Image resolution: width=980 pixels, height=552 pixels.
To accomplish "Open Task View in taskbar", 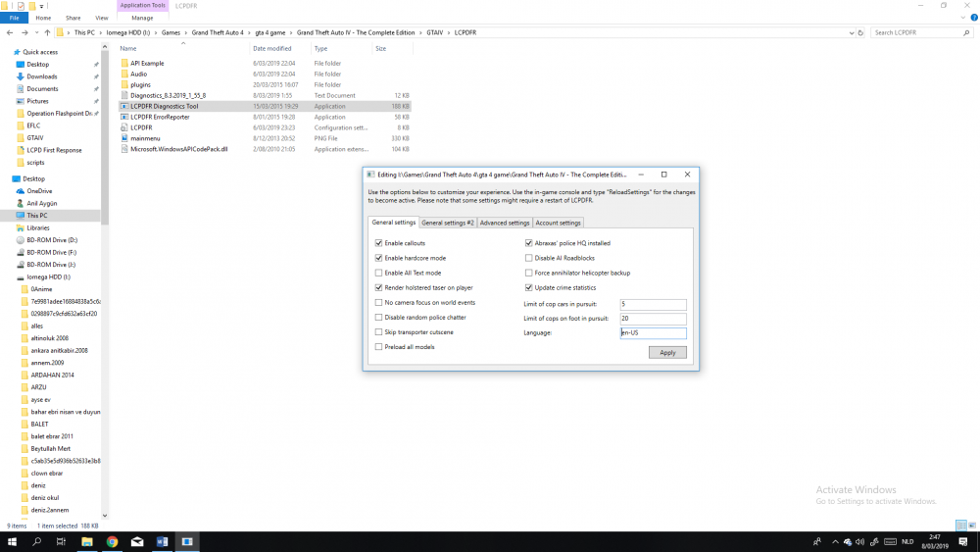I will click(61, 541).
